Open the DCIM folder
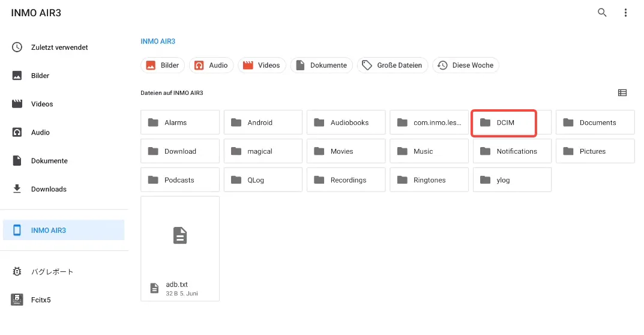Screen dimensions: 644x335 click(x=504, y=122)
